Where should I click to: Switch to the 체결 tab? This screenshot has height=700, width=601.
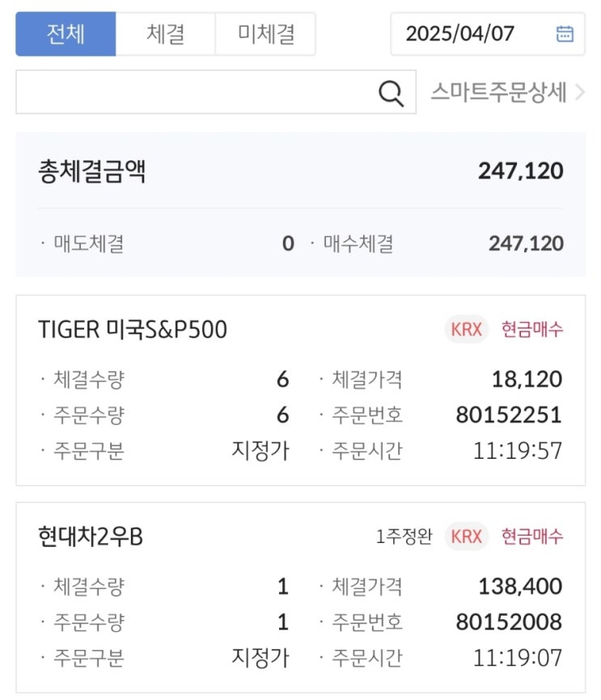click(x=165, y=33)
